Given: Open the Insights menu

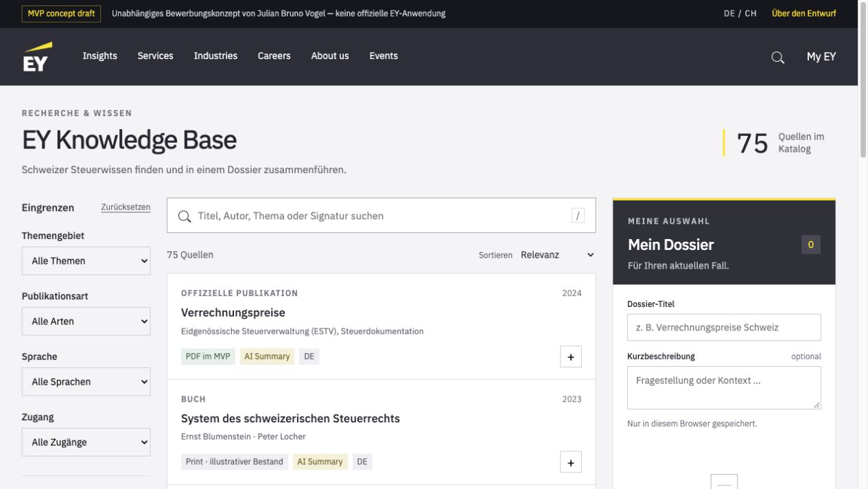Looking at the screenshot, I should click(x=99, y=56).
